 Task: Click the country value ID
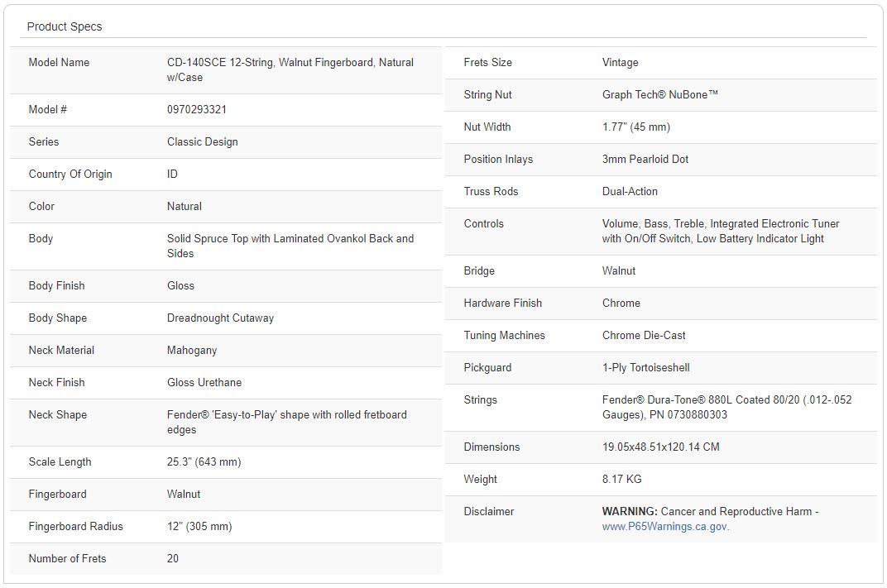tap(172, 174)
